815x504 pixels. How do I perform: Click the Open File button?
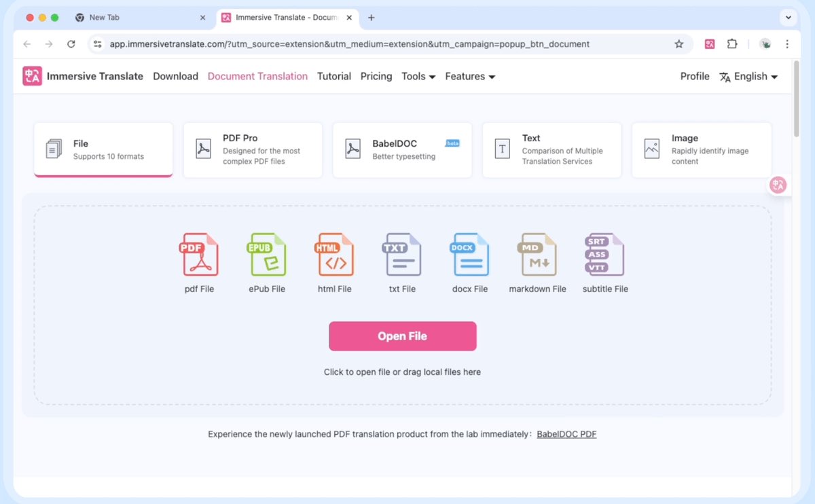pyautogui.click(x=403, y=336)
